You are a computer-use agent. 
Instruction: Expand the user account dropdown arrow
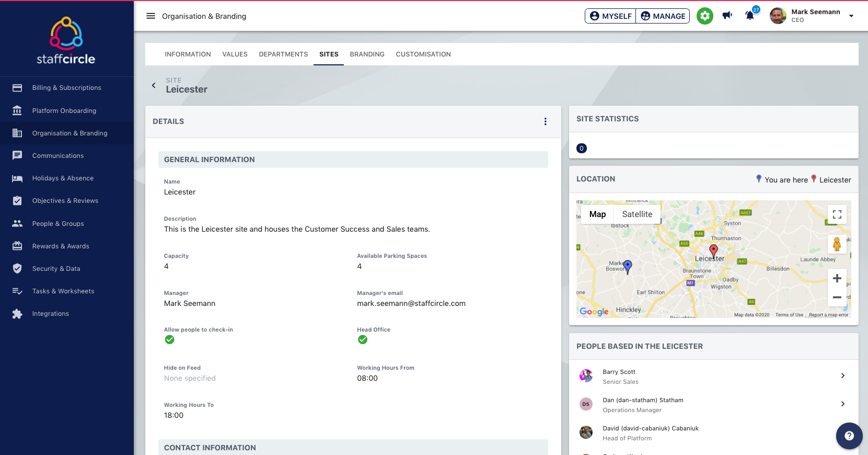pos(851,16)
